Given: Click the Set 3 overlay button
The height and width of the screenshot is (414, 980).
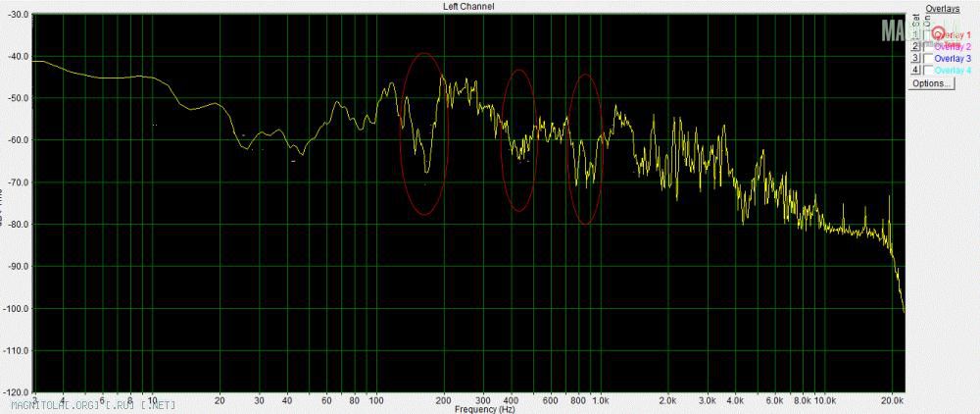Looking at the screenshot, I should click(x=915, y=58).
